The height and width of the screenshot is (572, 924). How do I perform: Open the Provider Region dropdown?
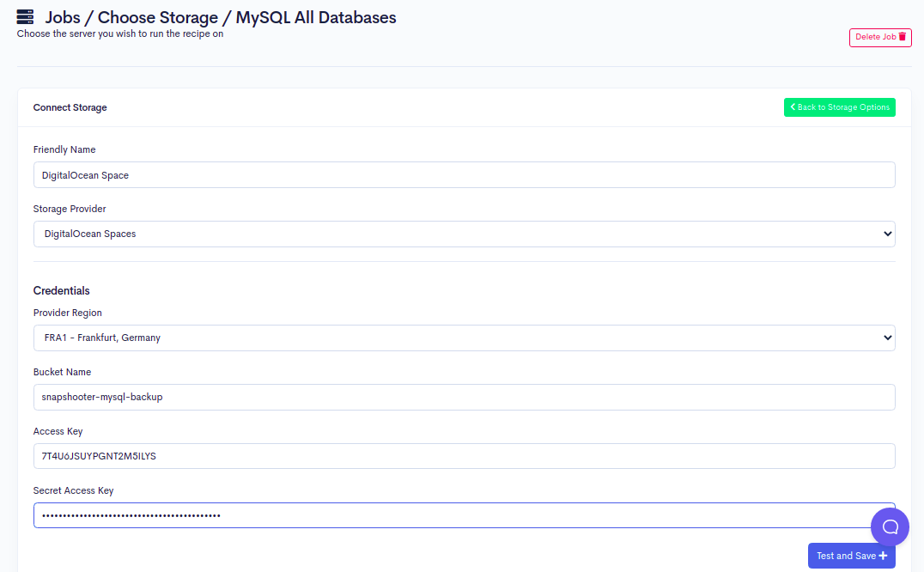[x=465, y=338]
